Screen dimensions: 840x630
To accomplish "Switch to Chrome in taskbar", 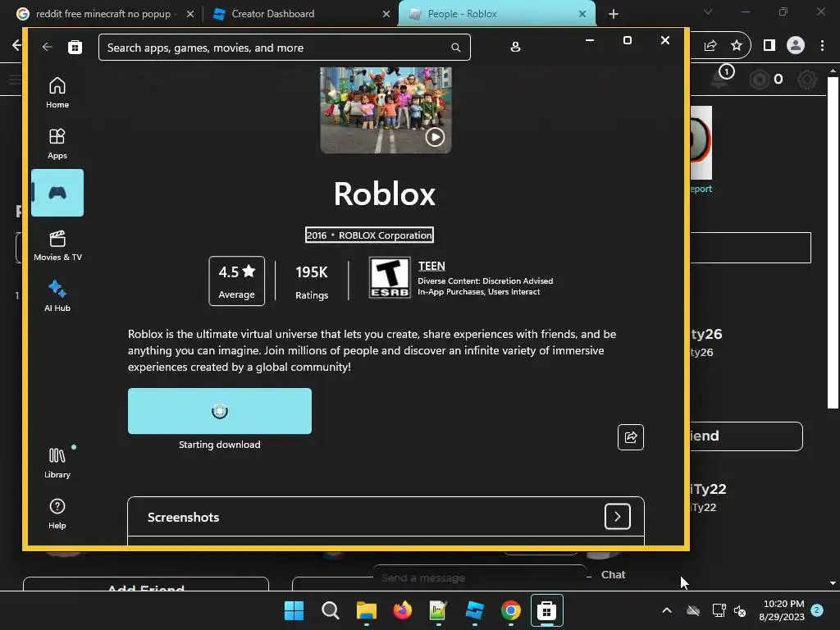I will (x=510, y=610).
